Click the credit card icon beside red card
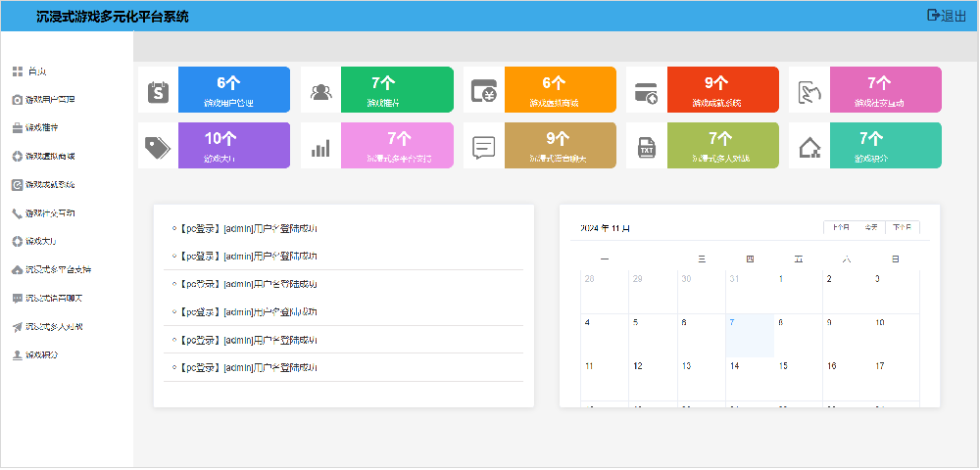The height and width of the screenshot is (470, 980). click(647, 92)
